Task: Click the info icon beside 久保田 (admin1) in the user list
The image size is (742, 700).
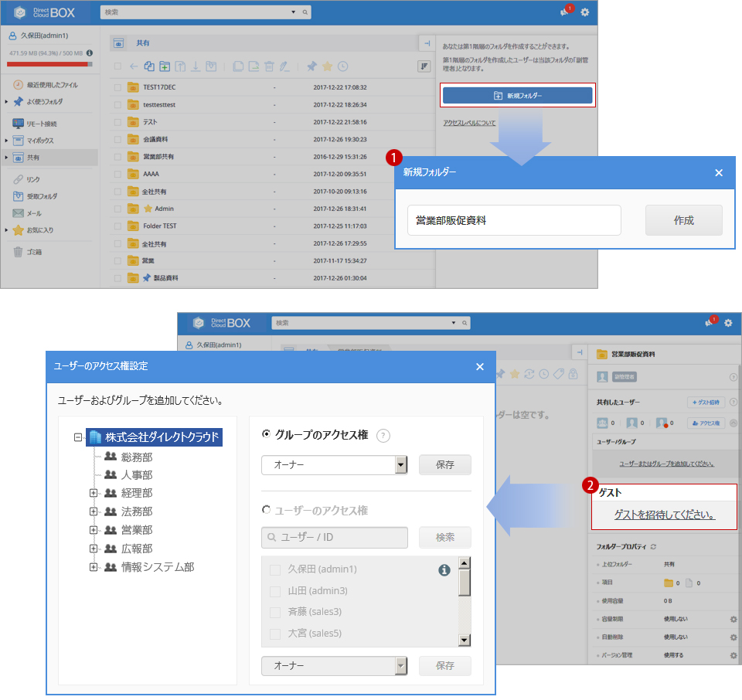Action: (x=444, y=570)
